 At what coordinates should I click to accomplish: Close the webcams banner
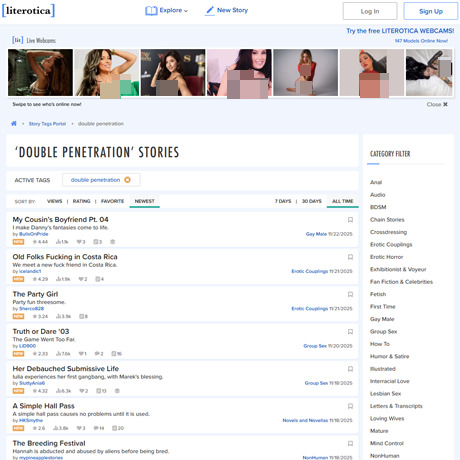pos(437,104)
